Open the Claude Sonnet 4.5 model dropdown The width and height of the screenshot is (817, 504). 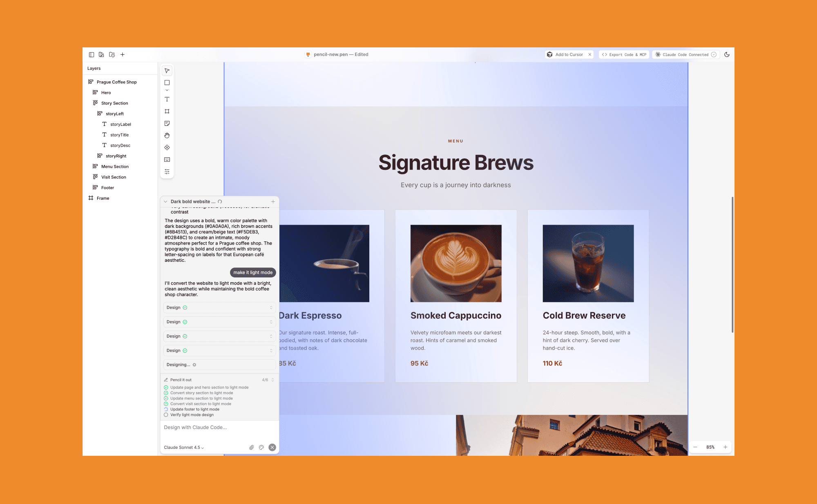(x=184, y=447)
